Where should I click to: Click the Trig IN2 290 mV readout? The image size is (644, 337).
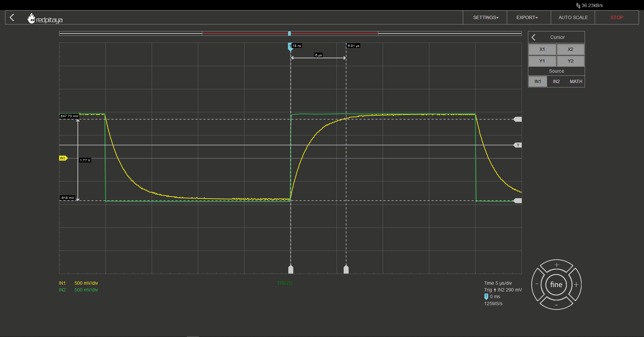pyautogui.click(x=503, y=290)
